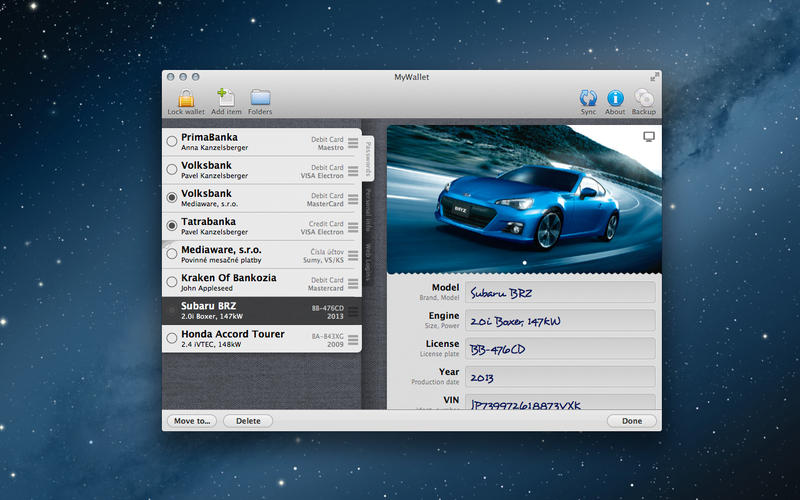The height and width of the screenshot is (500, 800).
Task: Switch to the Passwords vertical tab
Action: tap(368, 159)
